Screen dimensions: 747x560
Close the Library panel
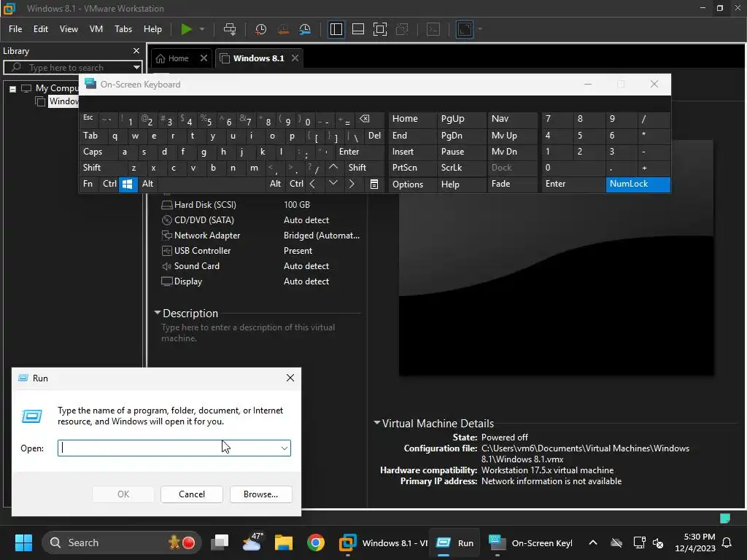pos(136,51)
